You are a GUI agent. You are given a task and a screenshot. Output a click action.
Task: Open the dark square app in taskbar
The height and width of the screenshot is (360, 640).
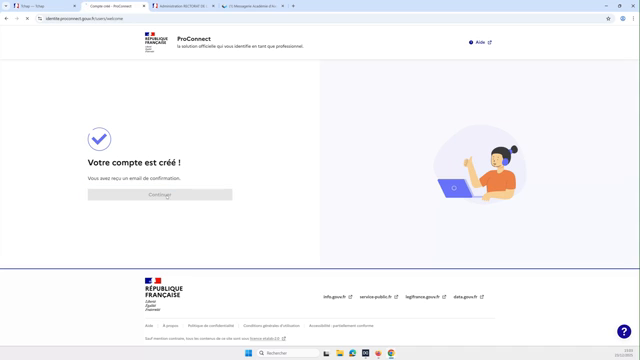365,353
